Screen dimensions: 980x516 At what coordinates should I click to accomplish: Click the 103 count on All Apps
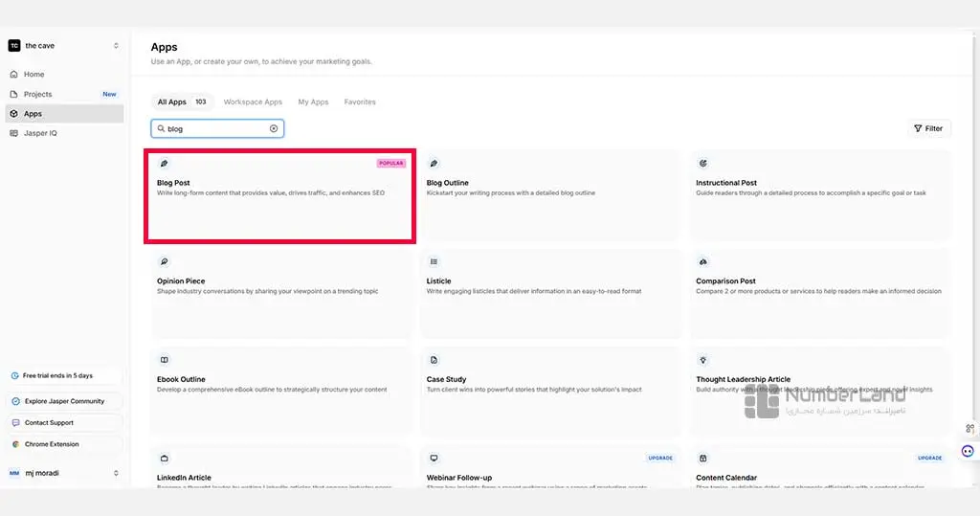point(201,101)
